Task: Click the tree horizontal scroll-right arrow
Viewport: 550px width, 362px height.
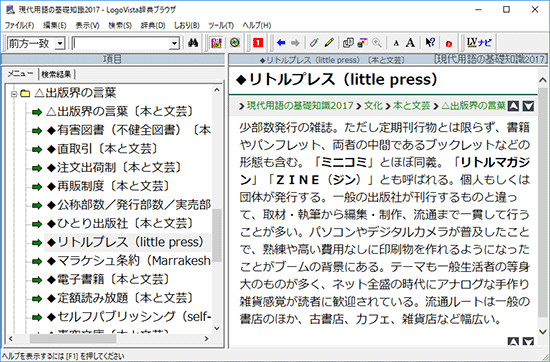Action: tap(207, 338)
